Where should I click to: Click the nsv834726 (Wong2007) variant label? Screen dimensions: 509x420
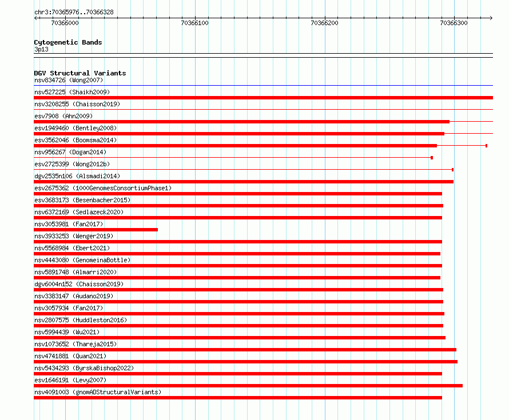pos(69,80)
